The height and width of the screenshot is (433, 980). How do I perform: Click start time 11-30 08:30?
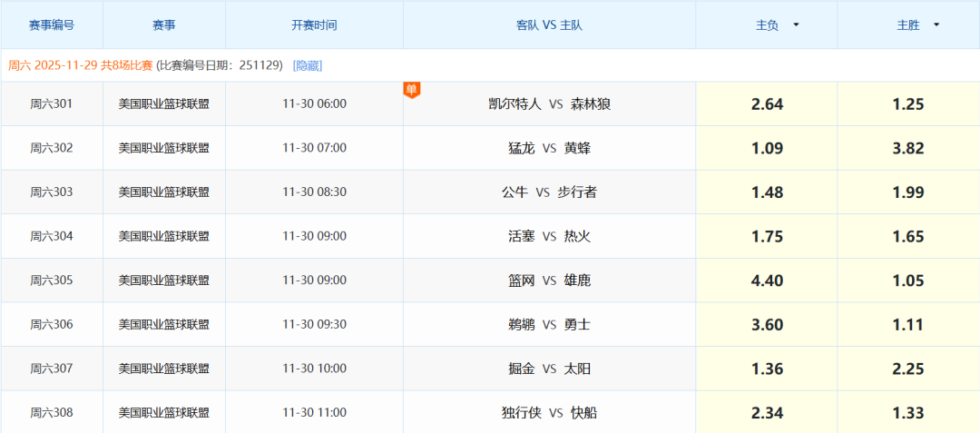[x=314, y=192]
